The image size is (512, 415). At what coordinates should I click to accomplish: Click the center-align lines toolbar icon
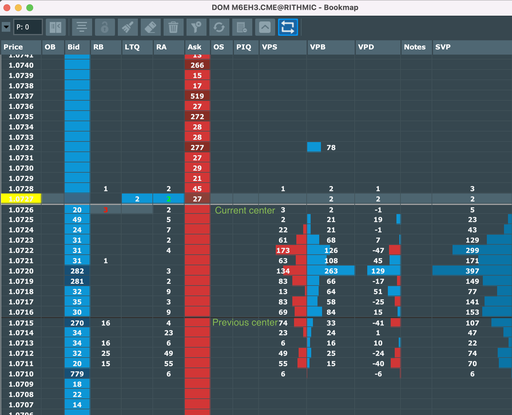point(82,27)
